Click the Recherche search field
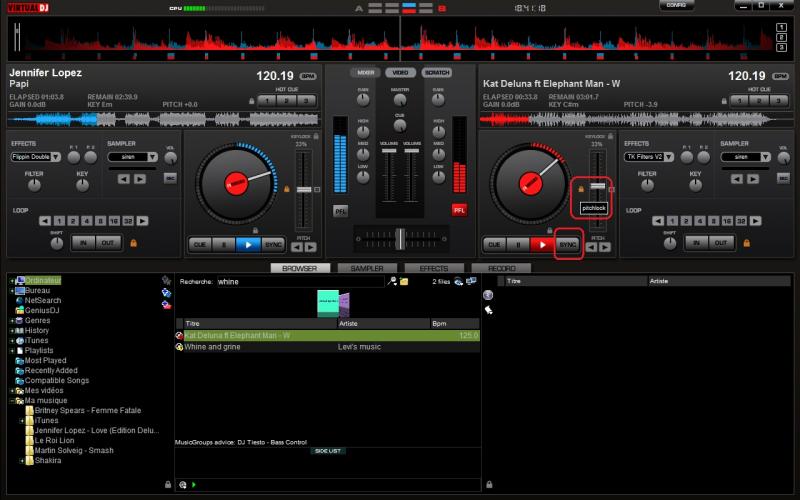800x500 pixels. tap(300, 282)
